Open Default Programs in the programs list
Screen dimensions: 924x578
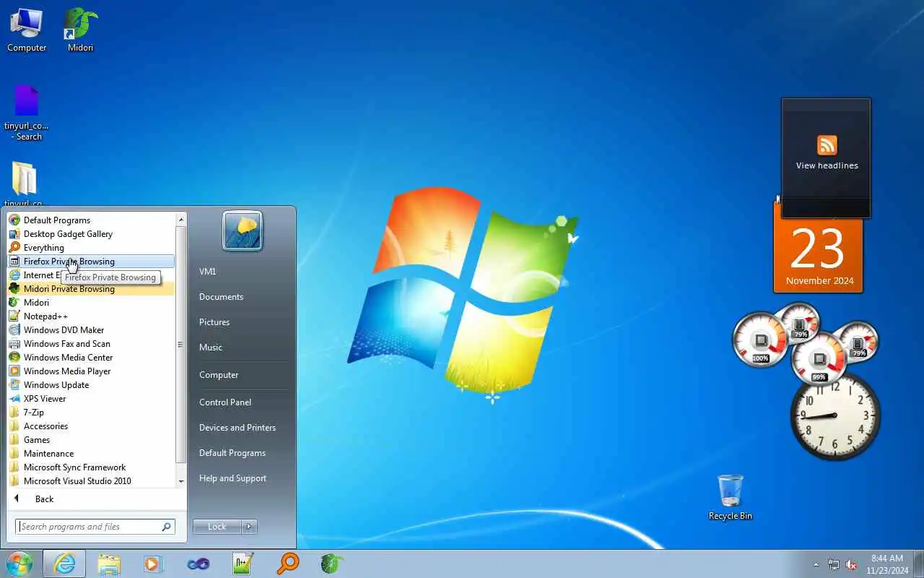pyautogui.click(x=91, y=220)
